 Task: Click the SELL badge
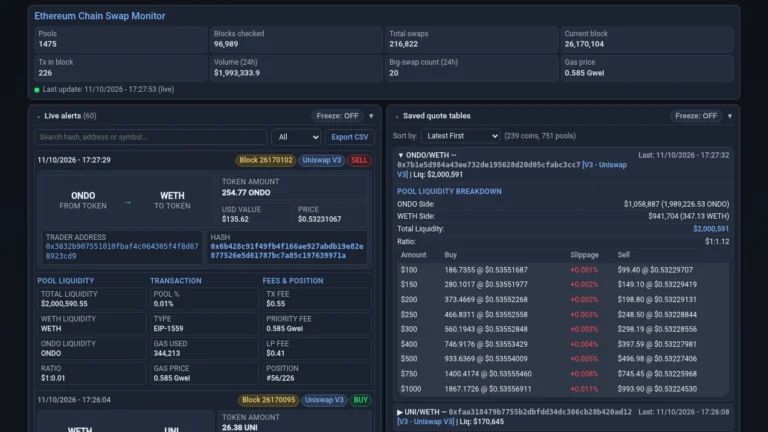click(x=359, y=160)
